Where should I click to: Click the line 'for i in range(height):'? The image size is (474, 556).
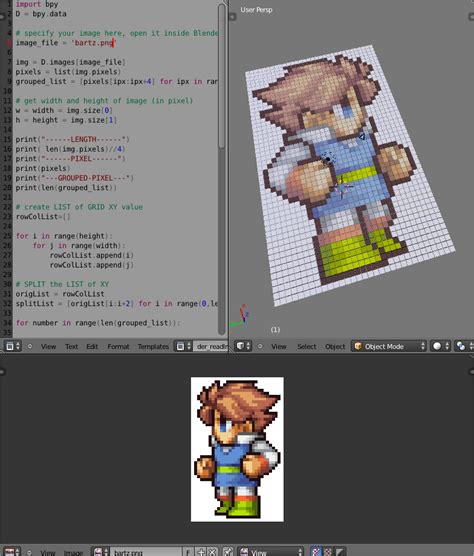coord(64,236)
